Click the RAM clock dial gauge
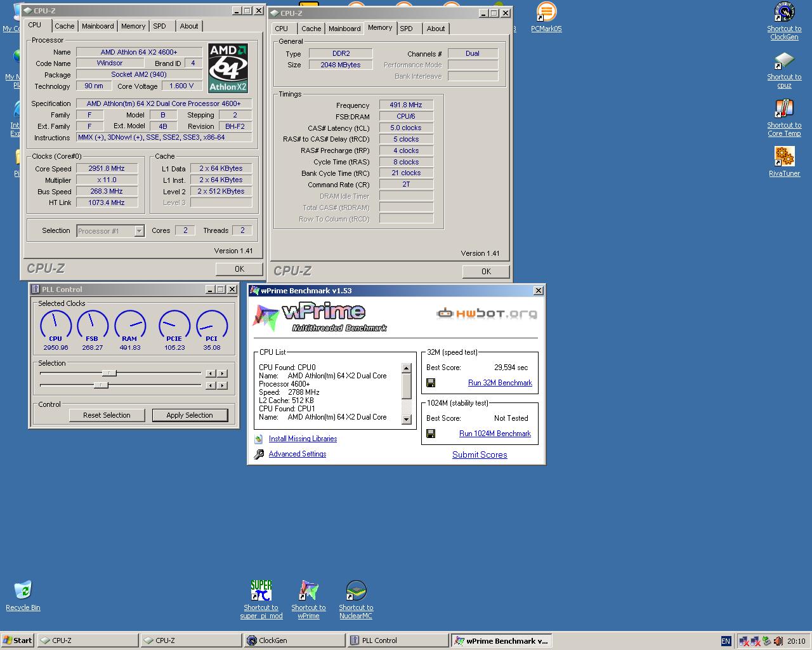Viewport: 812px width, 650px height. coord(130,325)
